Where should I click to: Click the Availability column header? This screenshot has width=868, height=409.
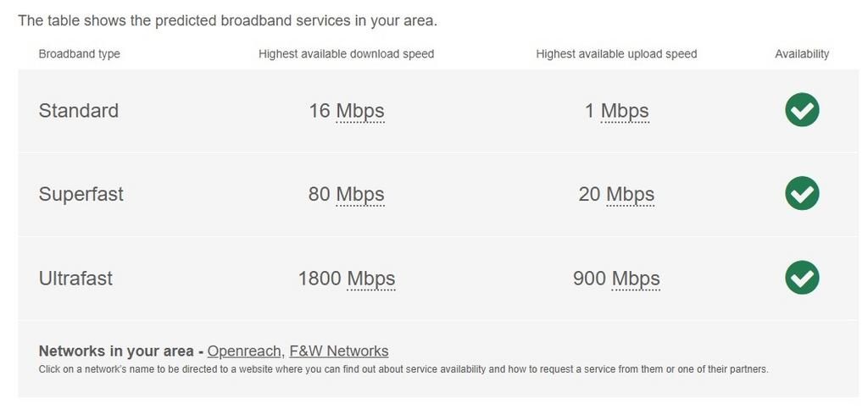802,54
